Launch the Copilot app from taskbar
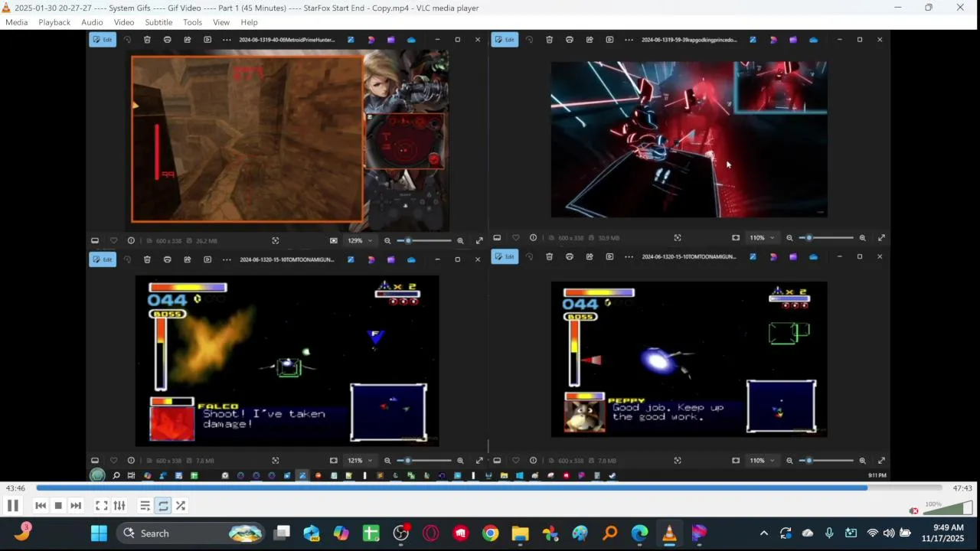This screenshot has height=551, width=980. pos(341,533)
